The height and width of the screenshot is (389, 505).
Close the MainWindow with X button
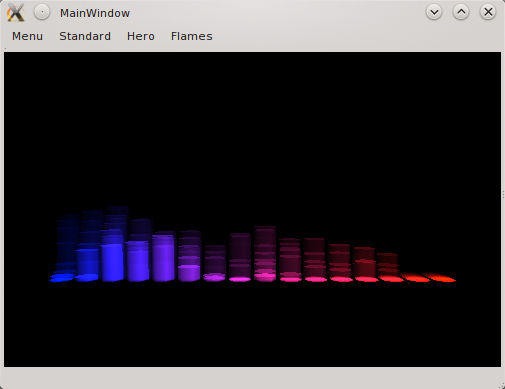(488, 12)
